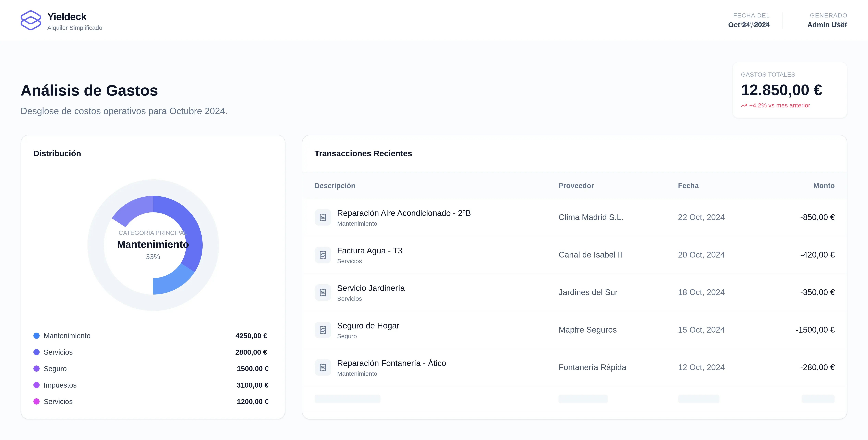Click the red trend arrow icon
This screenshot has width=868, height=440.
coord(744,106)
